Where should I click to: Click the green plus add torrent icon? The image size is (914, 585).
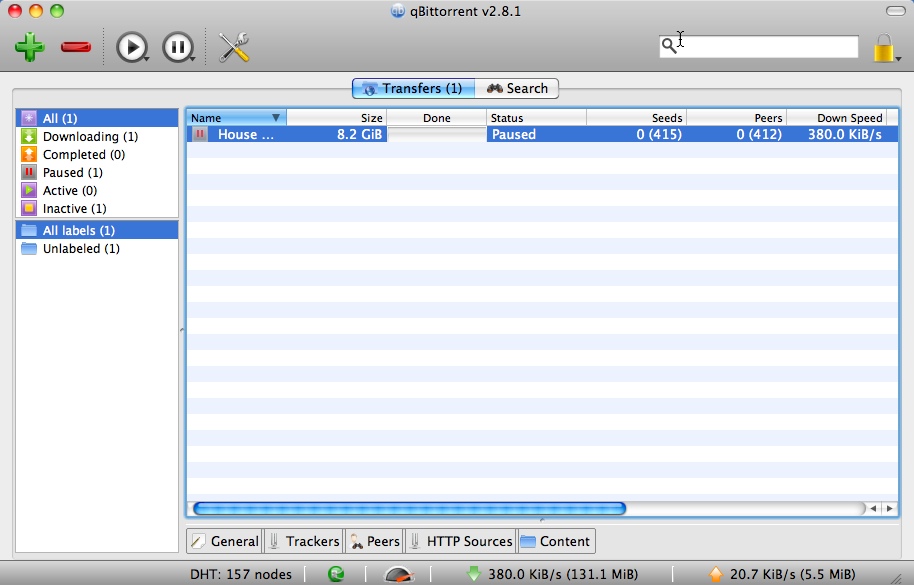pos(30,47)
